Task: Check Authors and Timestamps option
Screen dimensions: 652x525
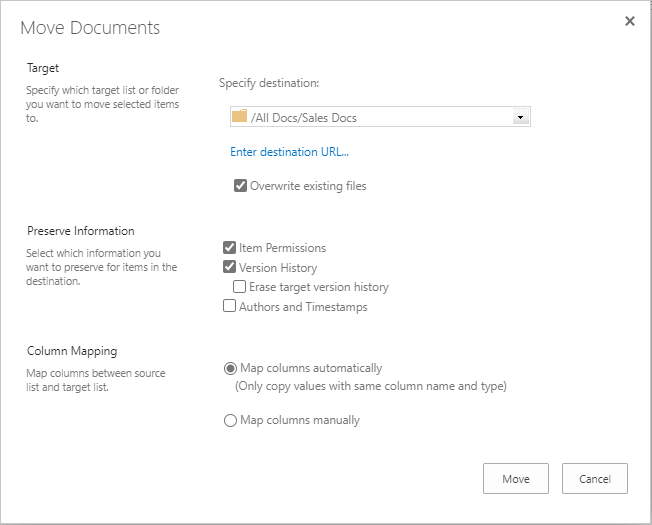Action: click(230, 306)
